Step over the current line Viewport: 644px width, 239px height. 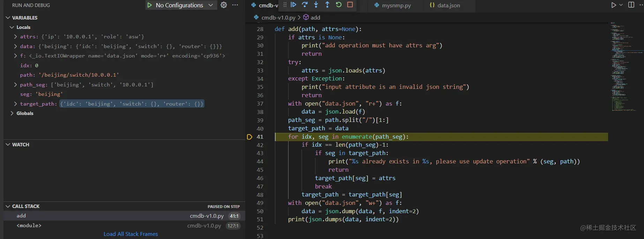click(305, 5)
